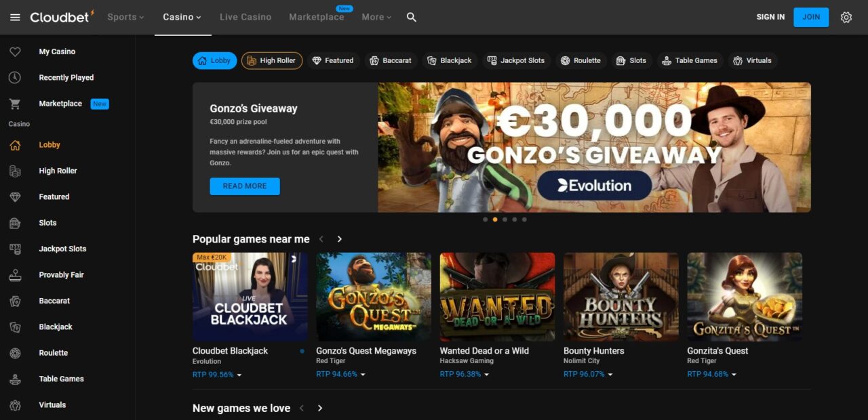This screenshot has width=868, height=420.
Task: Click the My Casino heart icon
Action: click(x=15, y=51)
